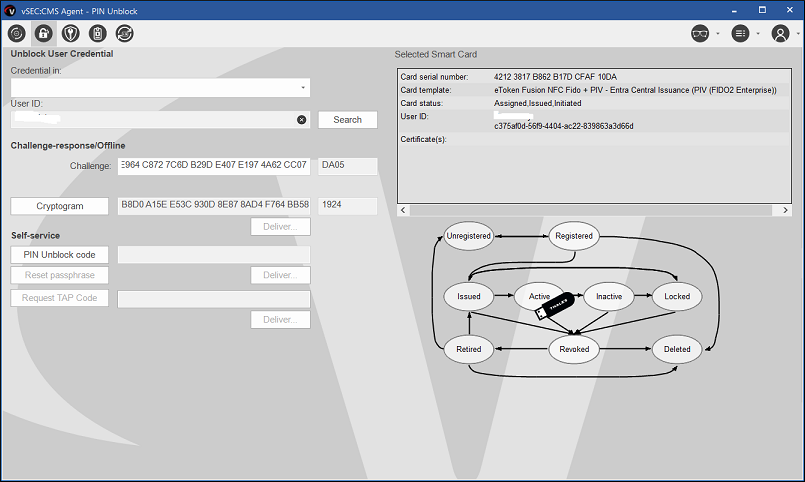805x482 pixels.
Task: Click the Deleted state node
Action: 677,349
